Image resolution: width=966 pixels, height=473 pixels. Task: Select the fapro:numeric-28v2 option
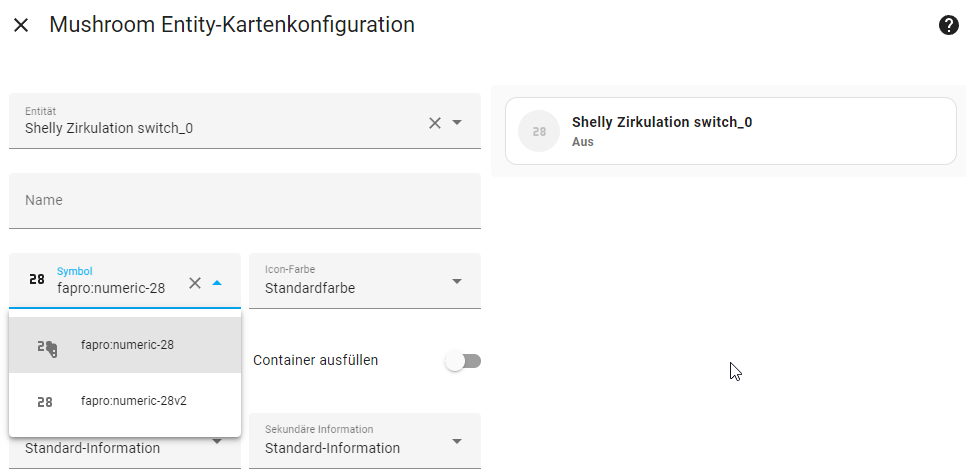tap(134, 401)
